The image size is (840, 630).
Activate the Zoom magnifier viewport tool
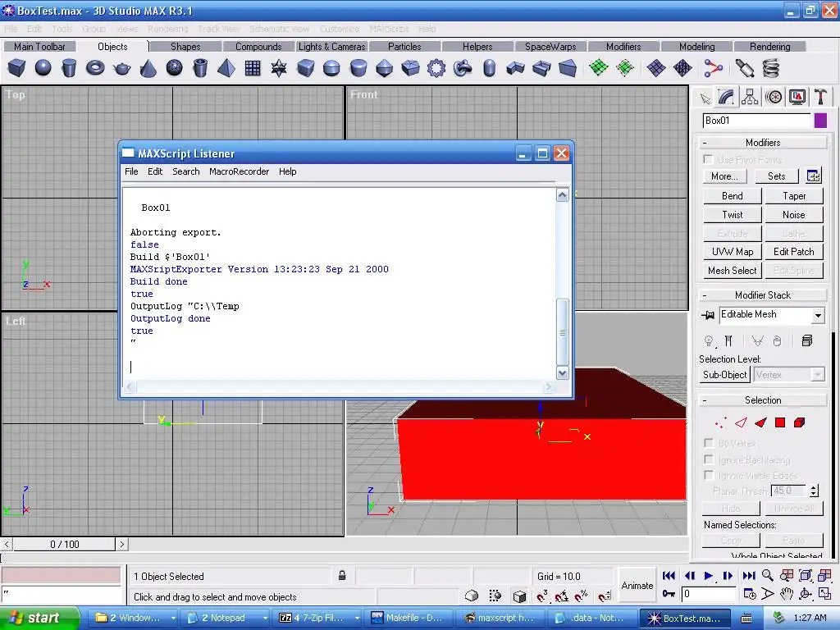point(768,575)
